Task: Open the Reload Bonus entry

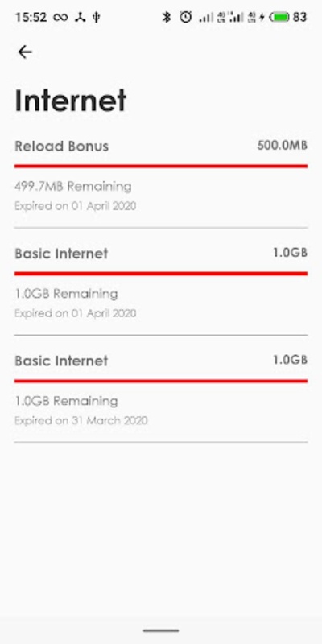Action: 161,176
